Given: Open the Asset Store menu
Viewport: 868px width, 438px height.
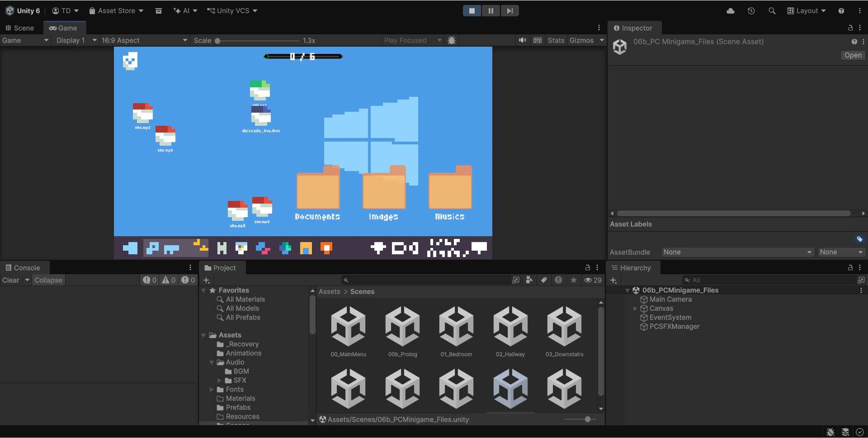Looking at the screenshot, I should pos(116,11).
